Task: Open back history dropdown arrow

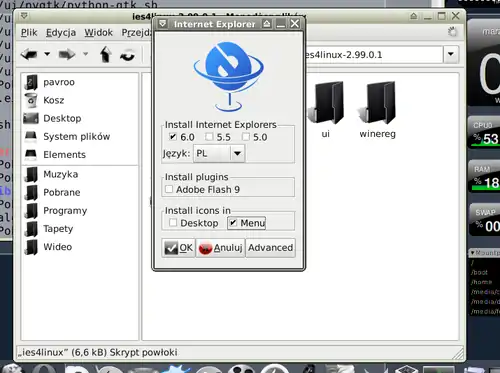Action: click(x=47, y=54)
